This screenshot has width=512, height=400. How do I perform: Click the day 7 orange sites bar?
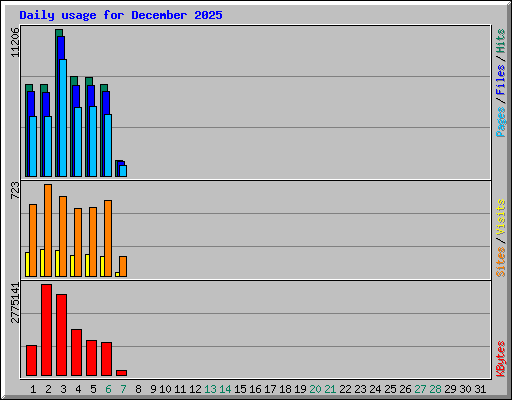[123, 266]
